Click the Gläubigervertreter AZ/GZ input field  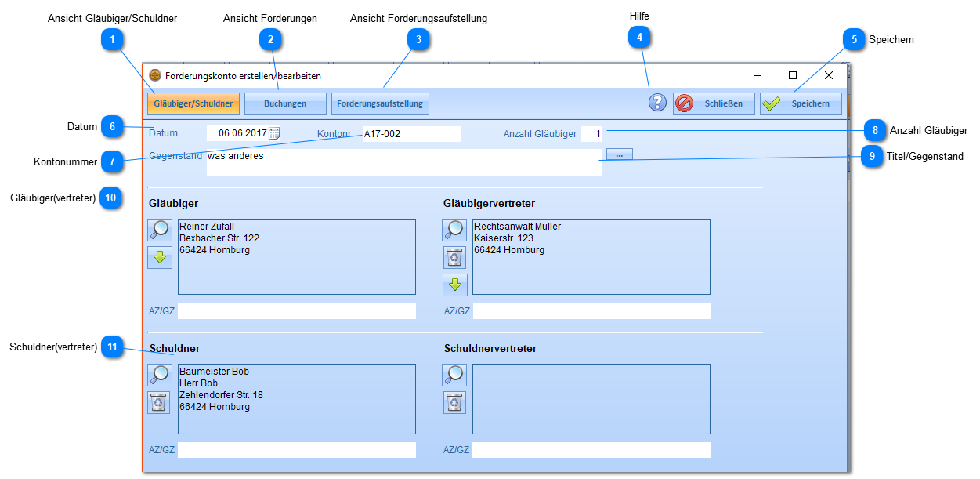coord(591,311)
